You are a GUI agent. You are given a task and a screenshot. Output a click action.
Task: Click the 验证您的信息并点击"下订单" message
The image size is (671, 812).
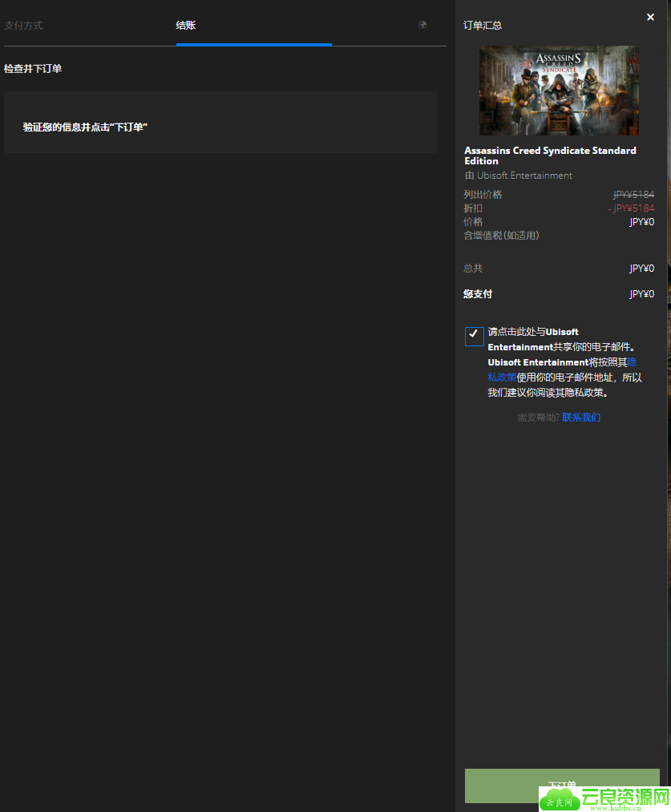[86, 127]
